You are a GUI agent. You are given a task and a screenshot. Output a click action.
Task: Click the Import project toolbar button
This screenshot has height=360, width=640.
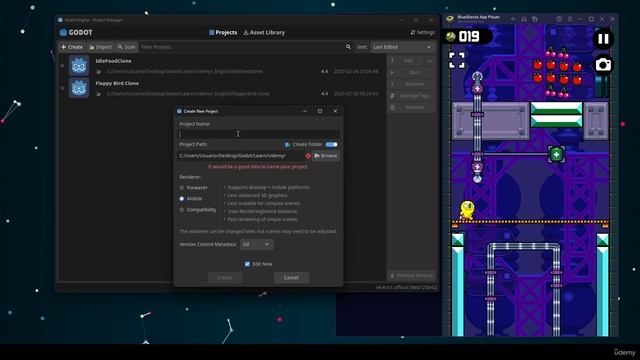(100, 47)
